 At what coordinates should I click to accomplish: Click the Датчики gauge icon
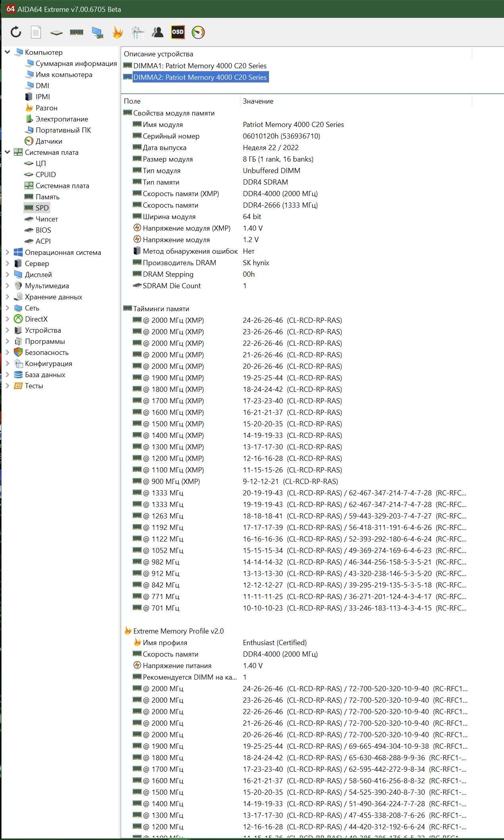pyautogui.click(x=29, y=141)
